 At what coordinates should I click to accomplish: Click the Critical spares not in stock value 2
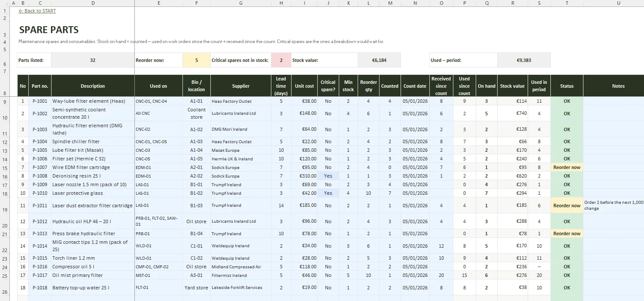click(x=281, y=60)
